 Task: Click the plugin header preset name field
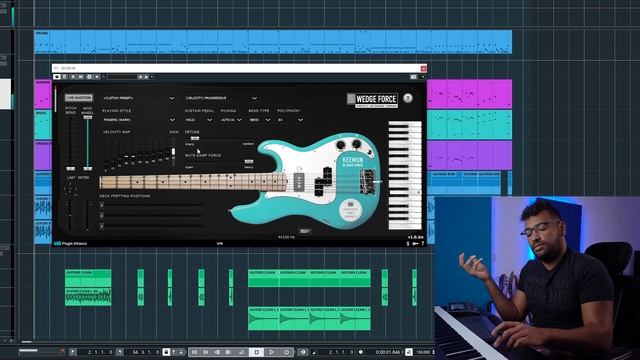122,77
